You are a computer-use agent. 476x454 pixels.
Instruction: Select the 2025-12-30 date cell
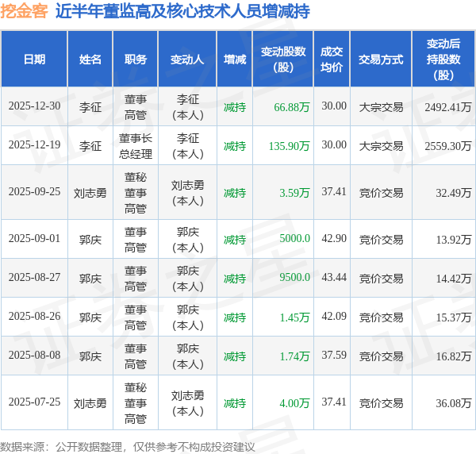click(x=33, y=106)
